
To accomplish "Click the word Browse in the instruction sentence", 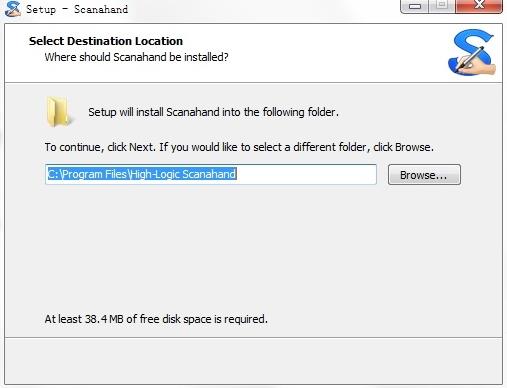I will (x=413, y=147).
